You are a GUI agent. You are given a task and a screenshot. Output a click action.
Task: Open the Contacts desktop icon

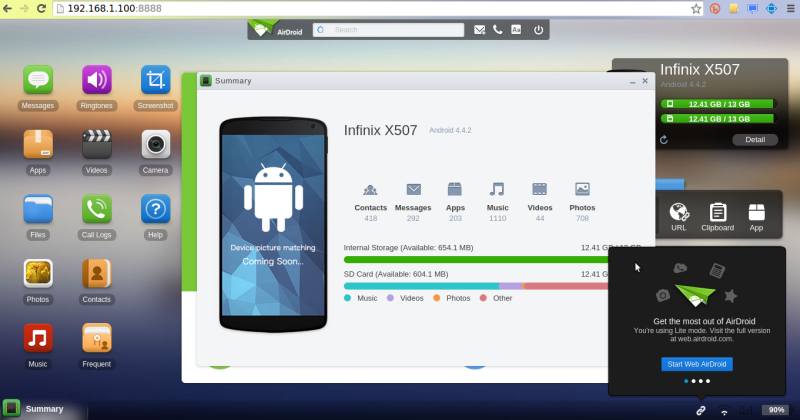(96, 274)
